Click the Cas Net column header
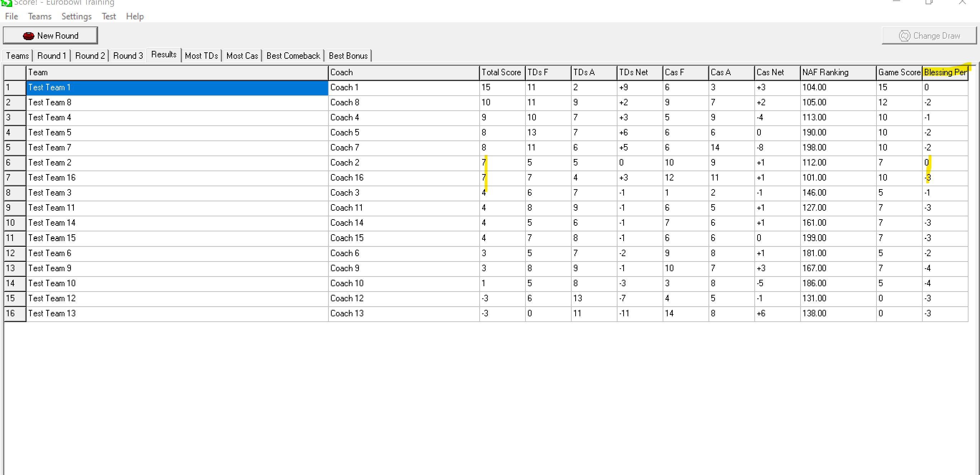The height and width of the screenshot is (475, 980). [777, 72]
